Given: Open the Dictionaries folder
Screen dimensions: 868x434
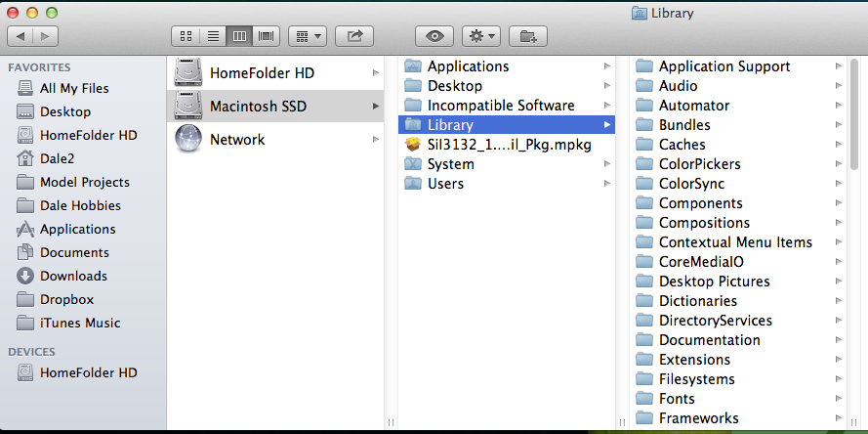Looking at the screenshot, I should pyautogui.click(x=738, y=301).
